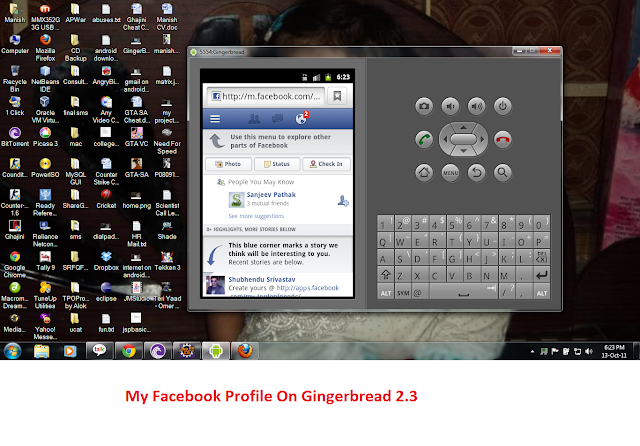Click the browser bookmark icon
Viewport: 640px width, 446px height.
337,96
